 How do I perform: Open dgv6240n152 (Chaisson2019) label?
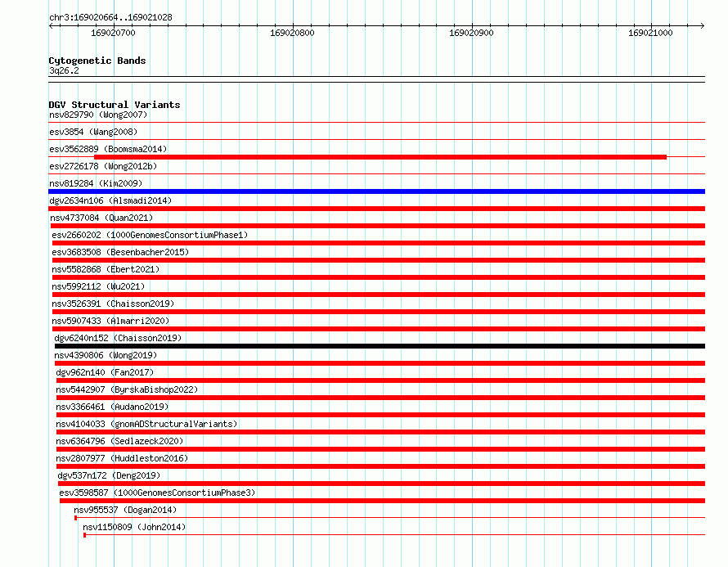[118, 338]
